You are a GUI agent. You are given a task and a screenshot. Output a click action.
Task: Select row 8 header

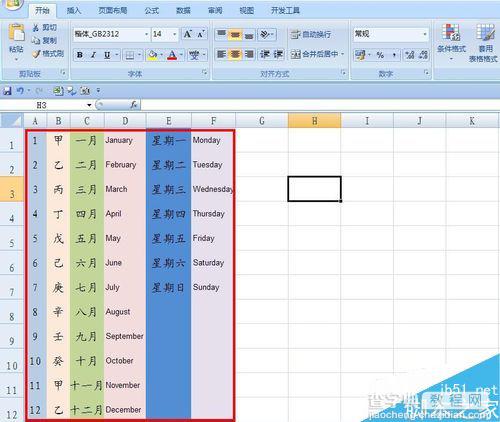pyautogui.click(x=12, y=312)
